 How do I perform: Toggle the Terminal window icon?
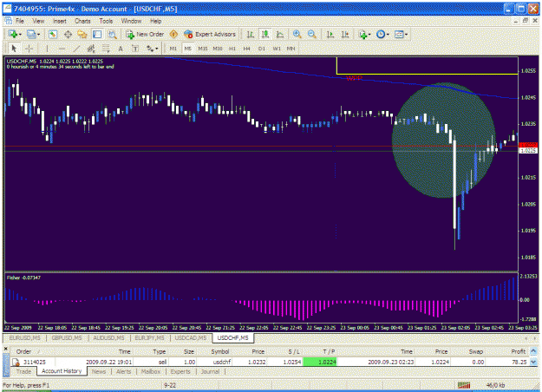pos(97,34)
